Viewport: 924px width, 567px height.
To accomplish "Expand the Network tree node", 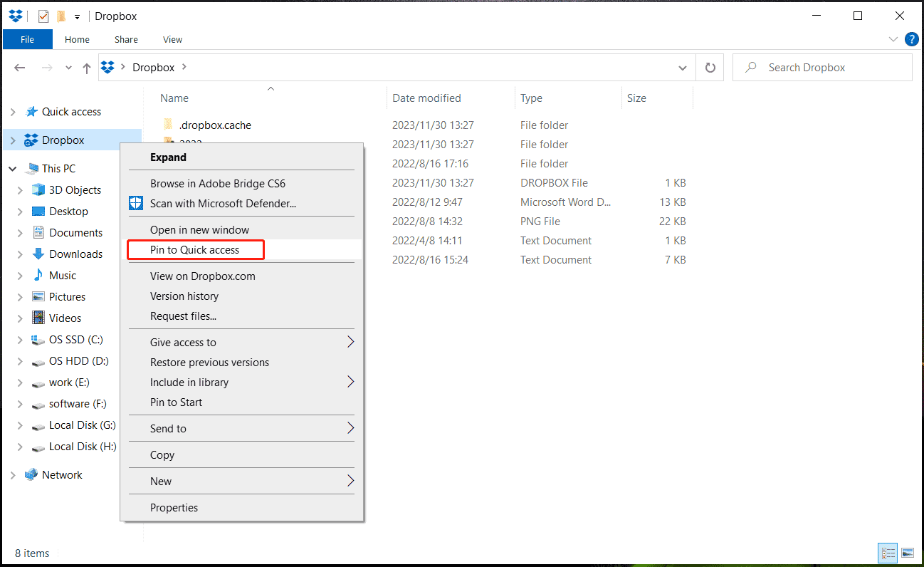I will 12,475.
